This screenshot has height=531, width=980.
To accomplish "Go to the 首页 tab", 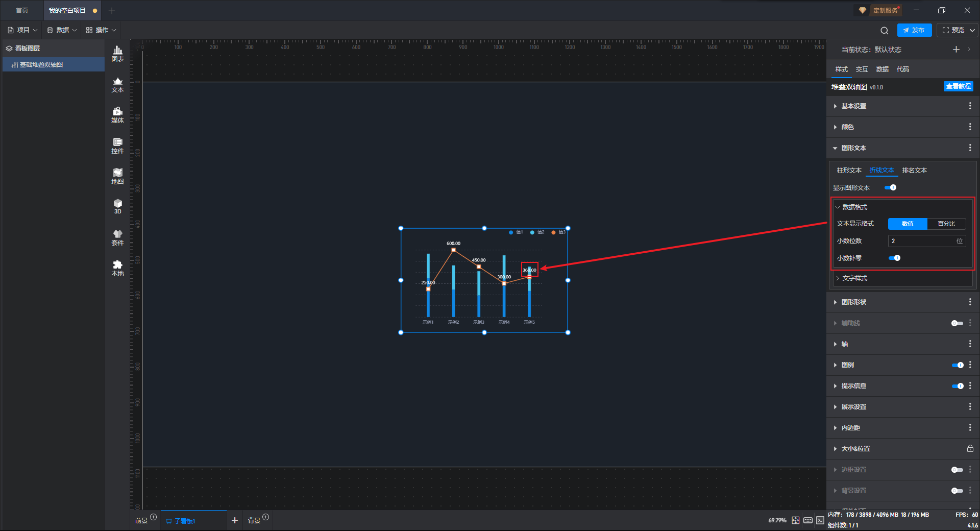I will [x=22, y=10].
